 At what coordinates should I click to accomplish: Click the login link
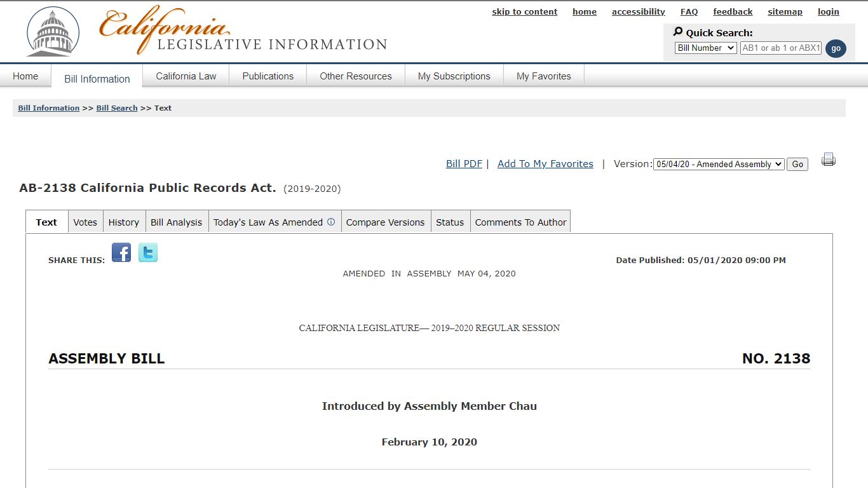point(829,11)
